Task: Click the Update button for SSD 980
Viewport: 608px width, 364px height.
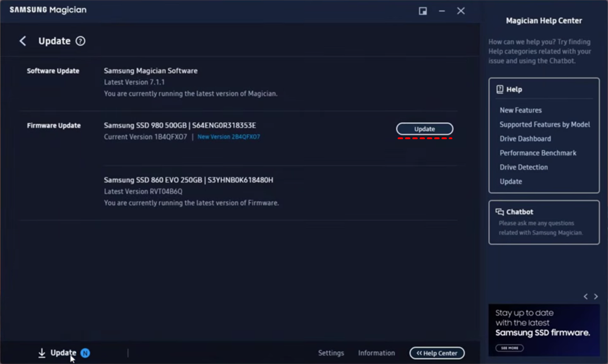Action: point(424,129)
